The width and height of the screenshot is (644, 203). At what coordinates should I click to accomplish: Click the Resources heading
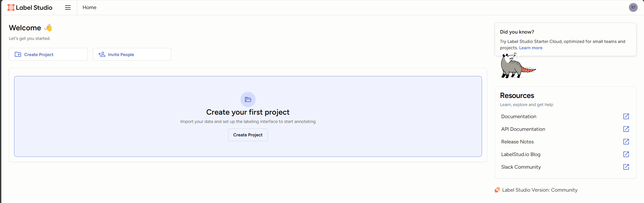tap(517, 95)
